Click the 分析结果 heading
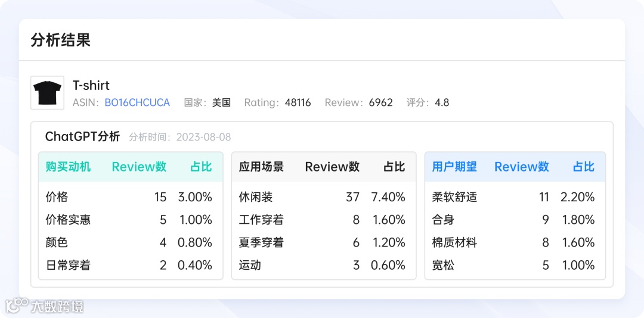 point(60,40)
